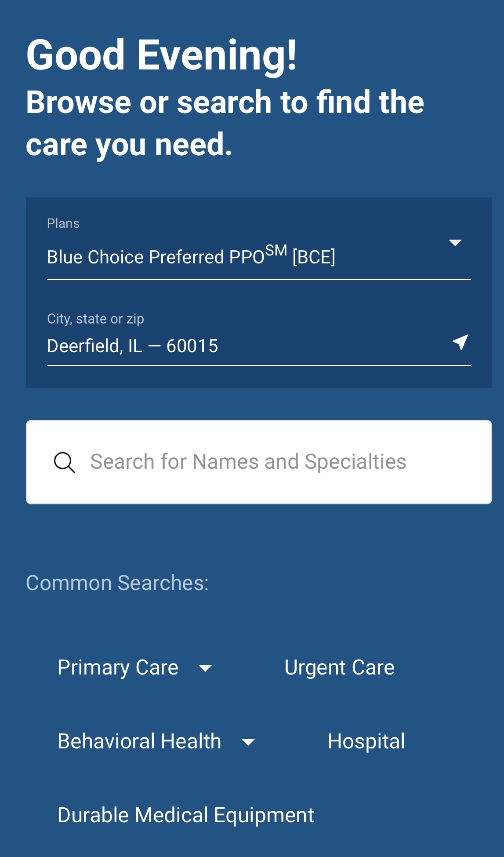Tap the Behavioral Health label

(x=139, y=741)
